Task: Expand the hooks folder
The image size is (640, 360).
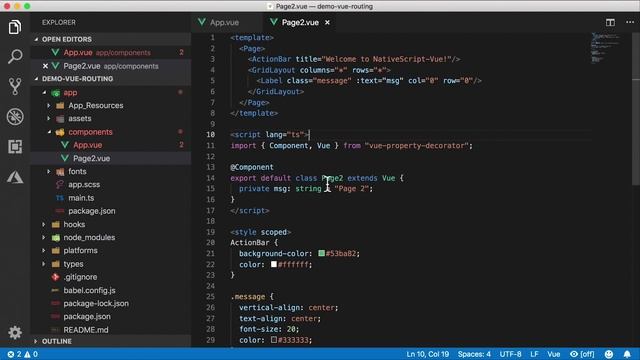Action: [44, 224]
